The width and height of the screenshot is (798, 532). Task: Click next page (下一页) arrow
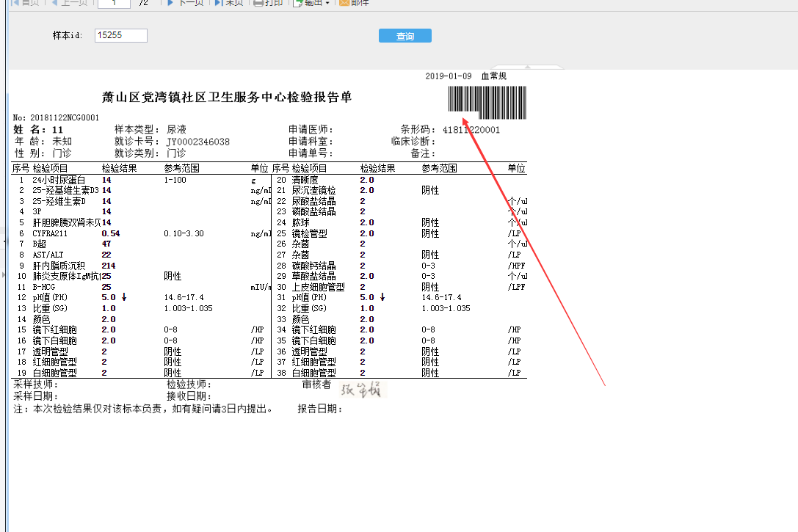[x=170, y=3]
